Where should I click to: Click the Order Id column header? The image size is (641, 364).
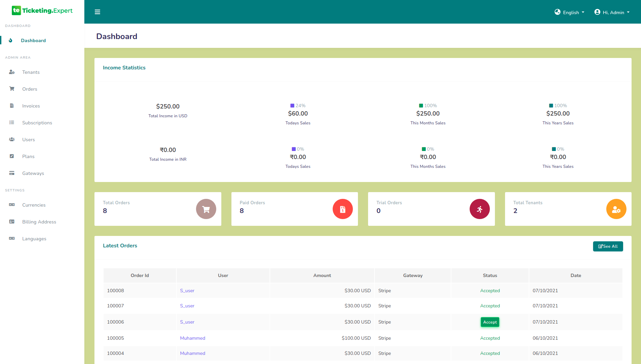pos(140,275)
